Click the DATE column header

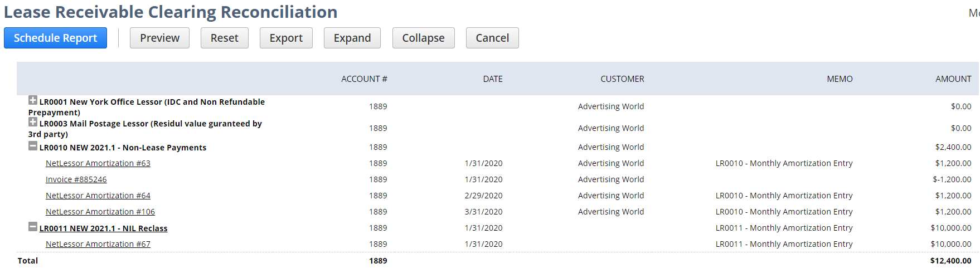point(493,79)
